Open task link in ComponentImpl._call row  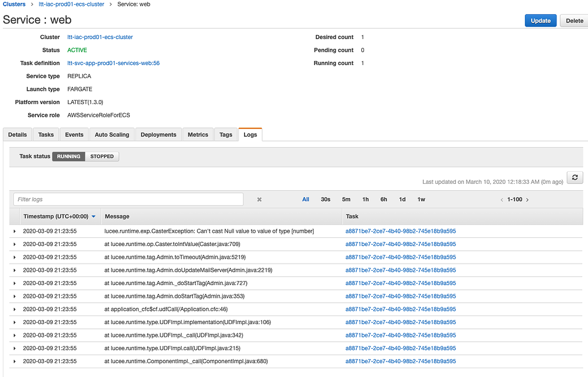coord(400,361)
